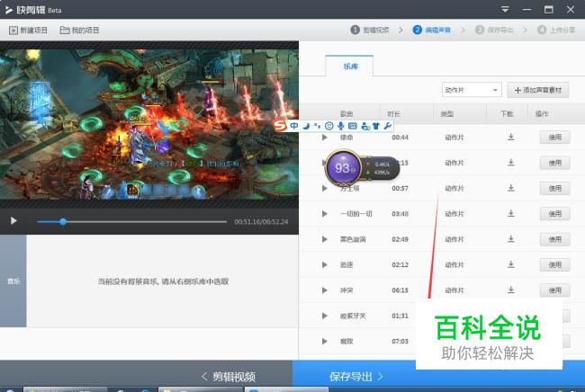The width and height of the screenshot is (585, 392).
Task: Preview the track 追逐
Action: click(x=325, y=265)
